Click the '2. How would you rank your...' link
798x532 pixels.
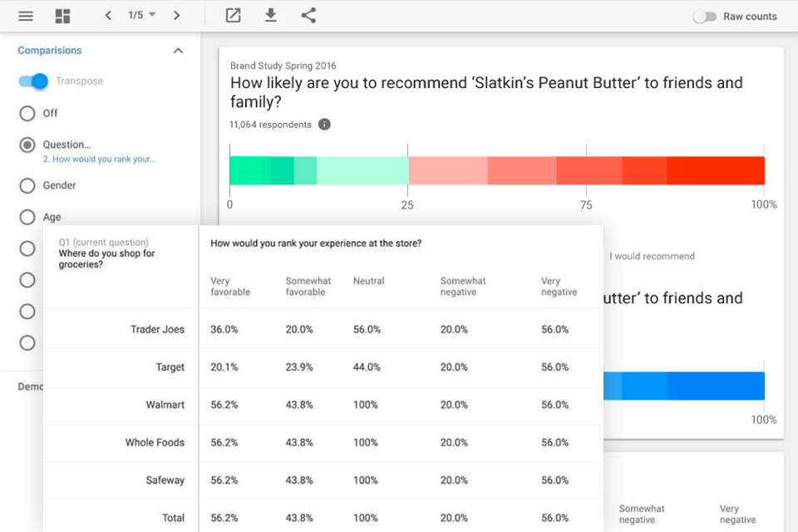coord(99,159)
